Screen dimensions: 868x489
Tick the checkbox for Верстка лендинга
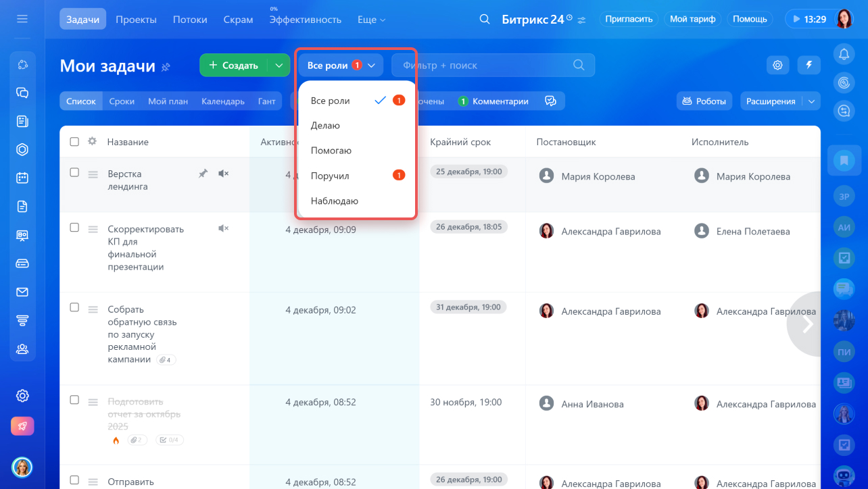pos(74,173)
